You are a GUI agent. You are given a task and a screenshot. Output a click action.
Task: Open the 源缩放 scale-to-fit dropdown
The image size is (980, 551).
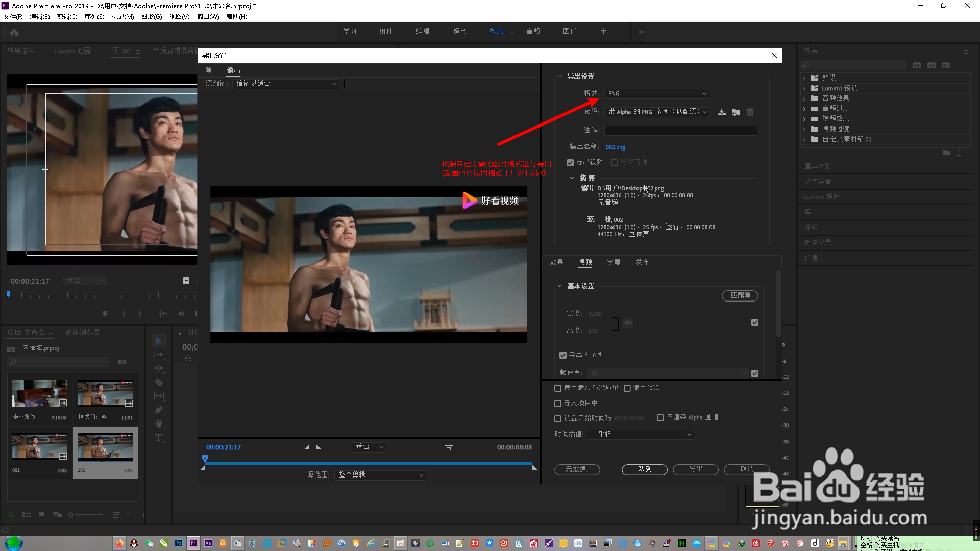point(286,84)
